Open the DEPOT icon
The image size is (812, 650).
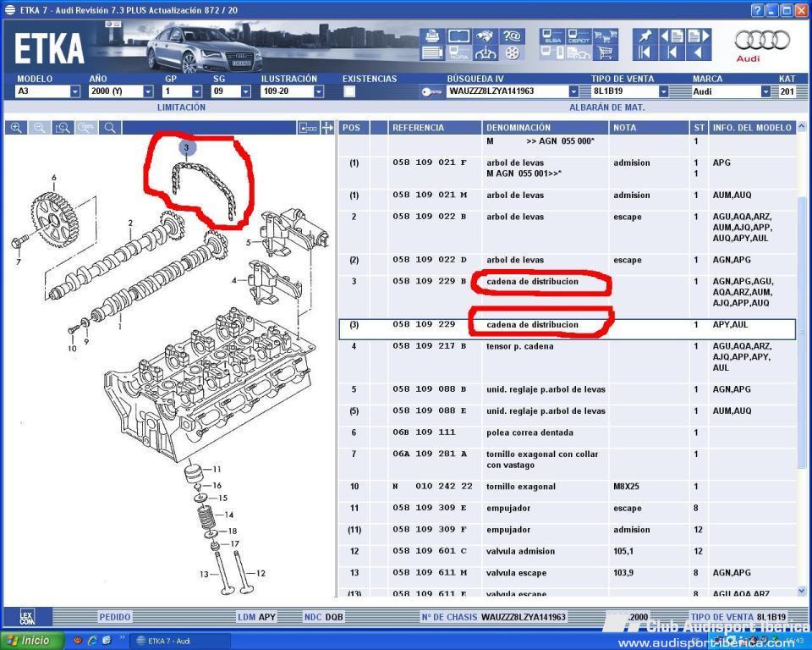pos(579,36)
